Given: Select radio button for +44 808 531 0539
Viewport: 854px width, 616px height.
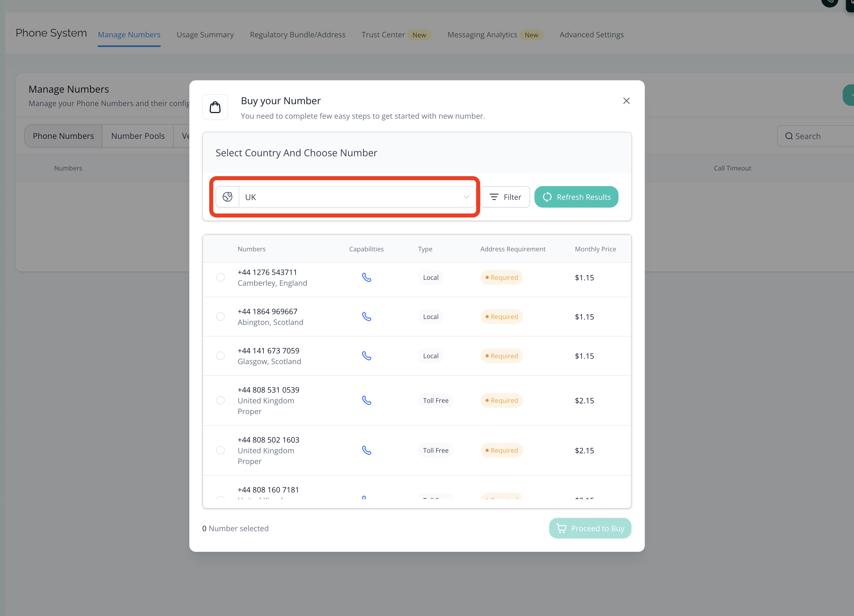Looking at the screenshot, I should click(221, 400).
